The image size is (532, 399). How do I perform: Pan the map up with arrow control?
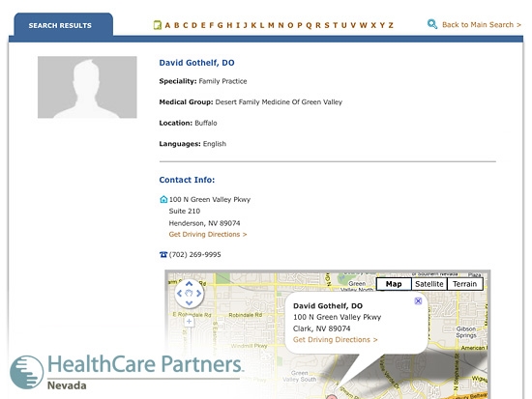pos(190,284)
